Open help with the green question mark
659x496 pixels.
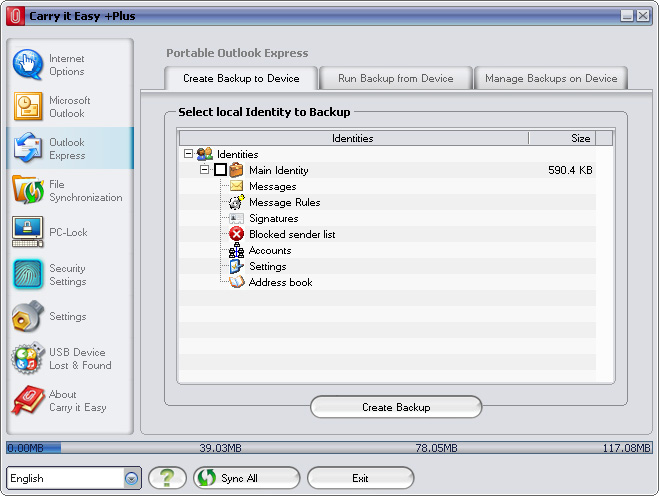[167, 478]
